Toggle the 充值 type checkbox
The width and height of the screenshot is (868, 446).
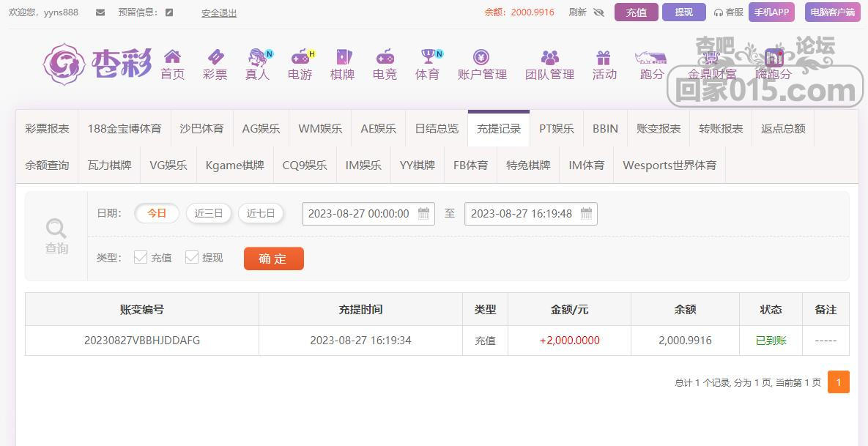[141, 257]
